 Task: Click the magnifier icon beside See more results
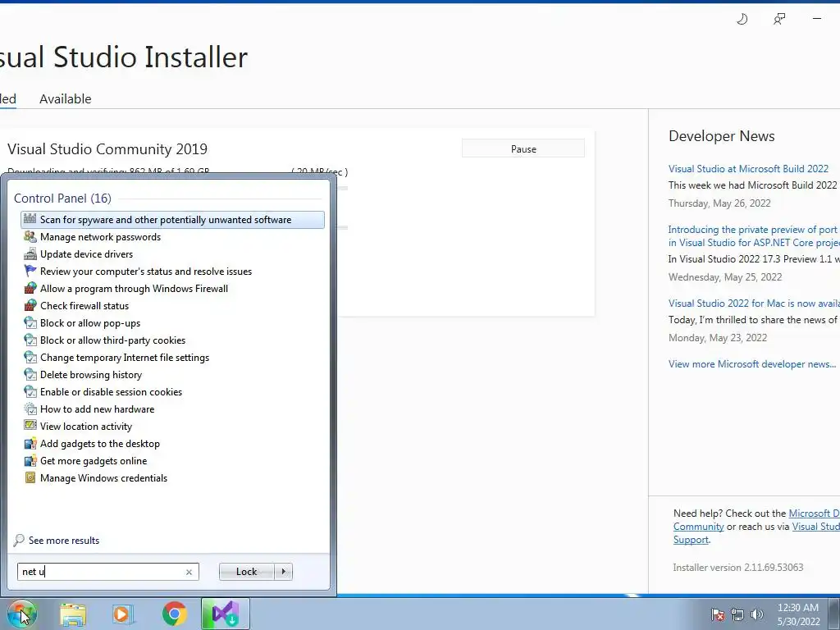[19, 540]
